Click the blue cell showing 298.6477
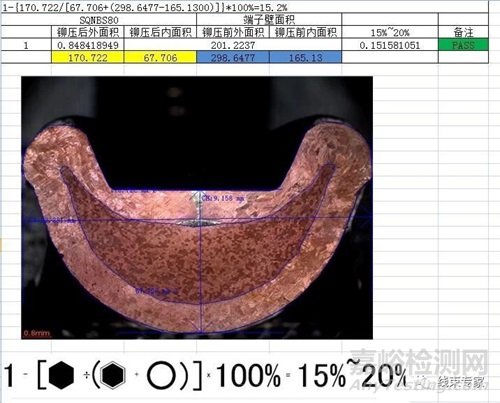500x403 pixels. (233, 58)
